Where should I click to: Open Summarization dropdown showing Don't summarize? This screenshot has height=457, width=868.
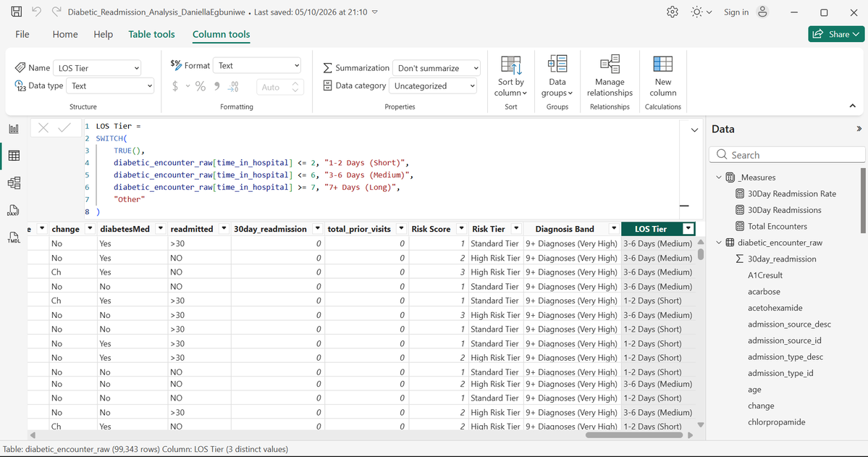tap(437, 68)
